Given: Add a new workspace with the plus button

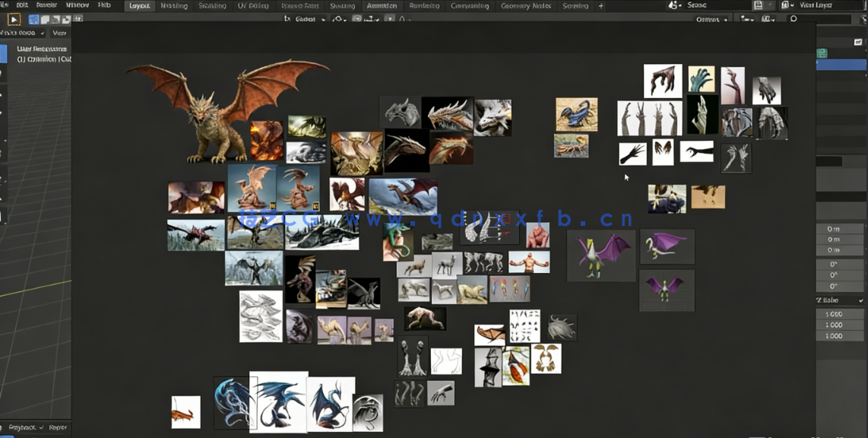Looking at the screenshot, I should click(600, 5).
